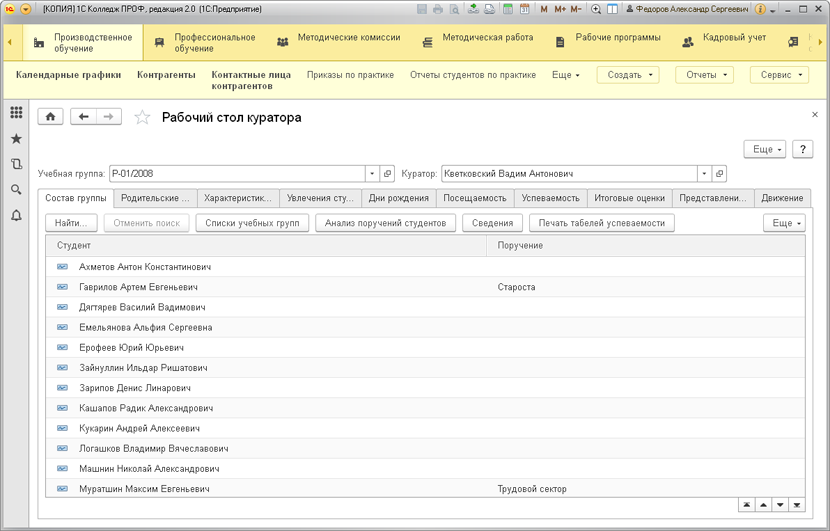The image size is (830, 531).
Task: Open the Создать dropdown menu
Action: [x=628, y=75]
